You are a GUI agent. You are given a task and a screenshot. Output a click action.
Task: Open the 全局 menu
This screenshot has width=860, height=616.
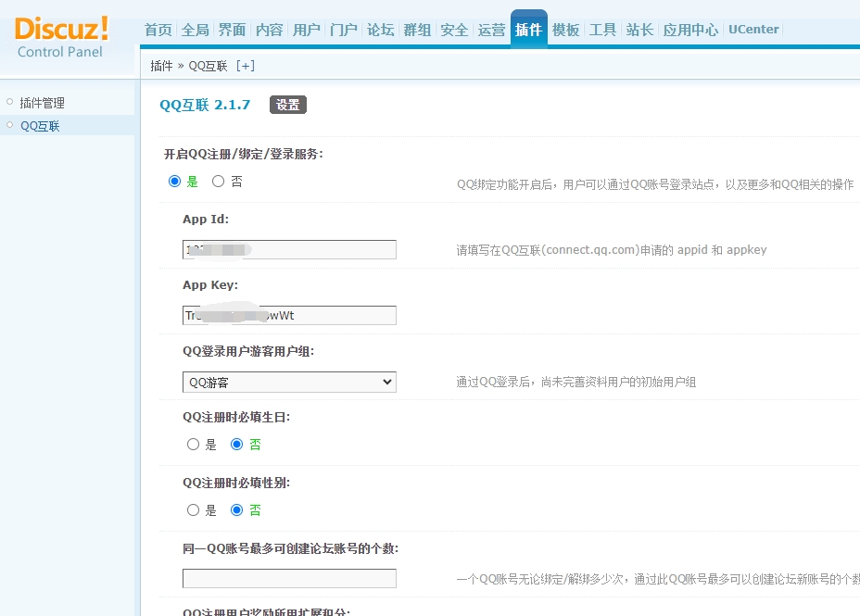196,30
